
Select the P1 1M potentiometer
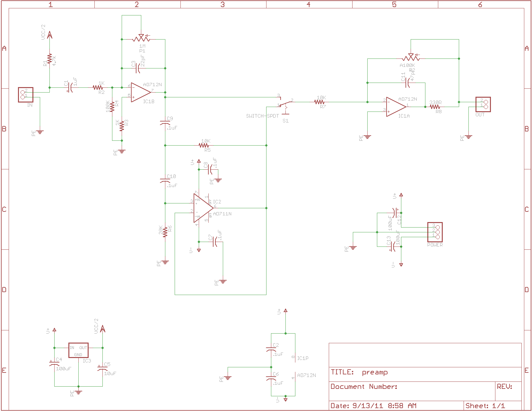click(x=141, y=39)
